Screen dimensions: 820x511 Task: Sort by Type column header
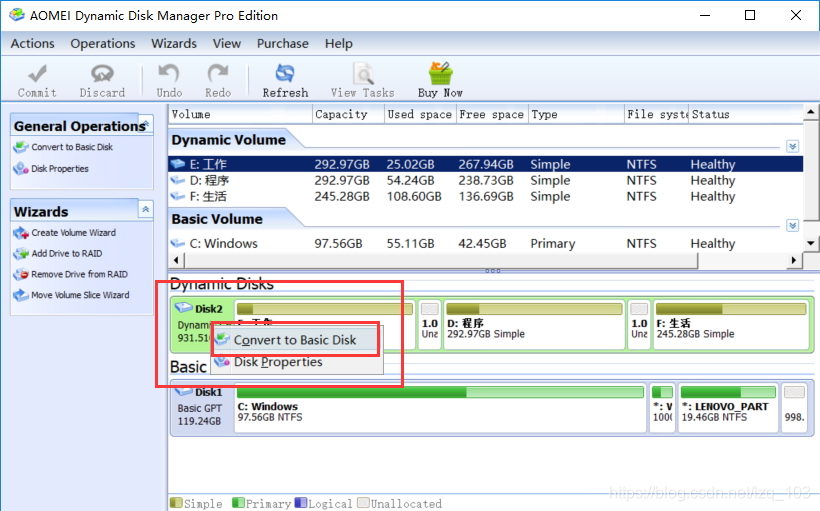point(576,115)
